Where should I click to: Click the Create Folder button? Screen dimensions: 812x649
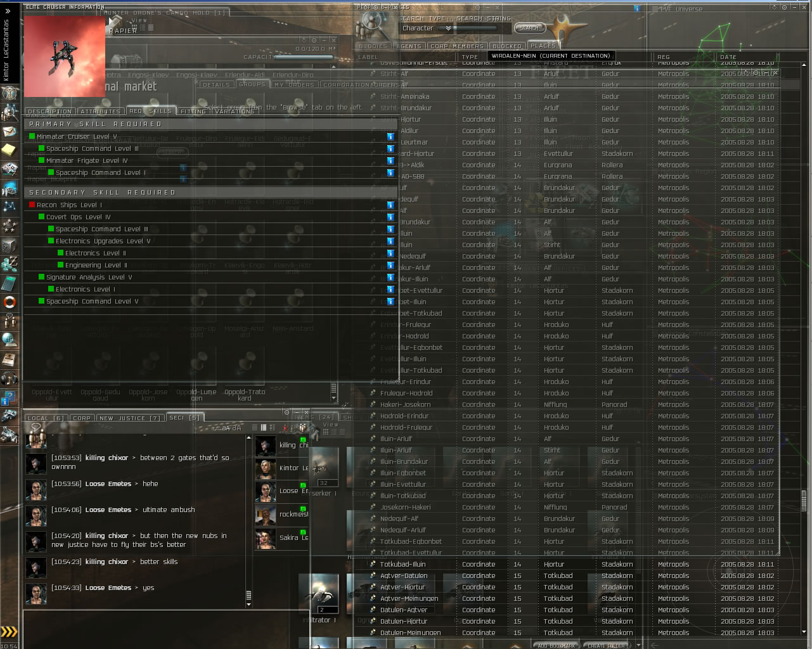tap(607, 645)
